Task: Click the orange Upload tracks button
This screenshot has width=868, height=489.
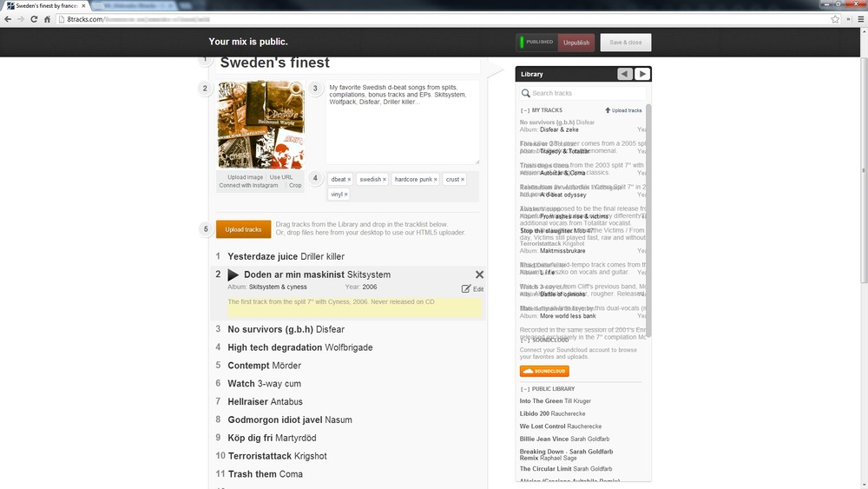Action: [244, 229]
